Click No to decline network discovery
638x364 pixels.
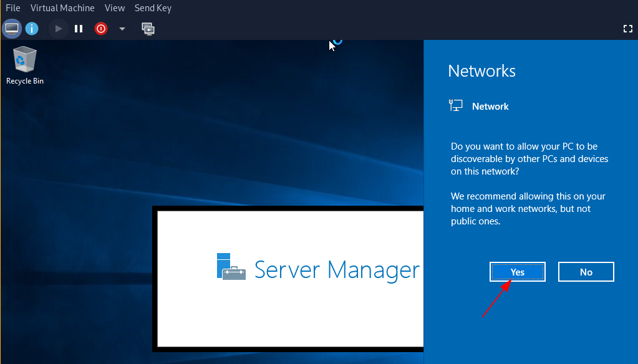click(586, 272)
